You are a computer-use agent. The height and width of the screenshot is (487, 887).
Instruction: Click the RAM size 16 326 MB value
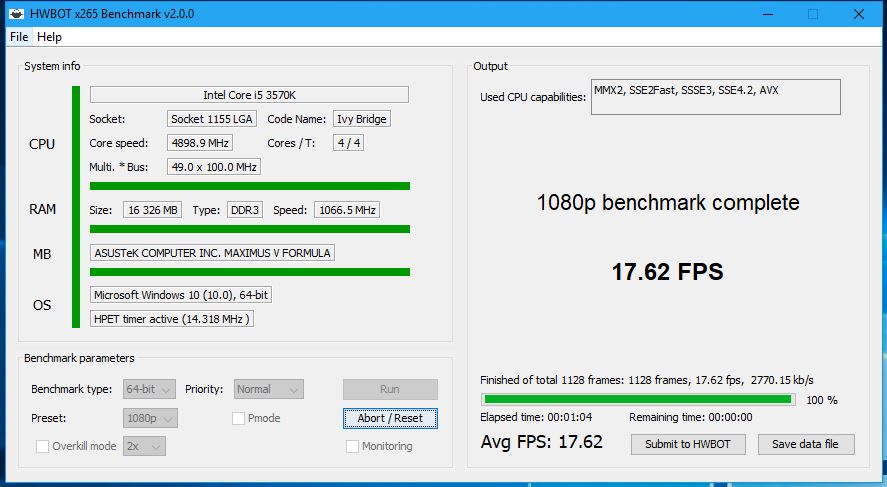coord(153,210)
